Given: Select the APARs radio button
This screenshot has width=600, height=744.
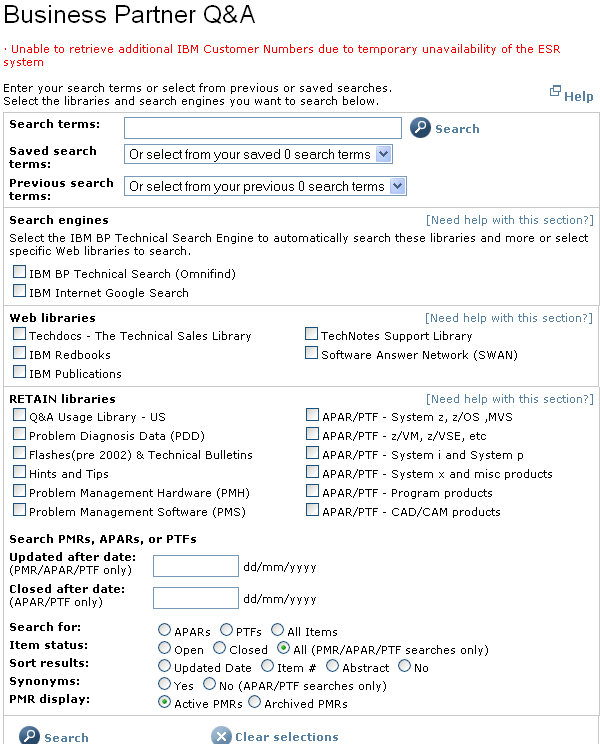Looking at the screenshot, I should [x=164, y=630].
